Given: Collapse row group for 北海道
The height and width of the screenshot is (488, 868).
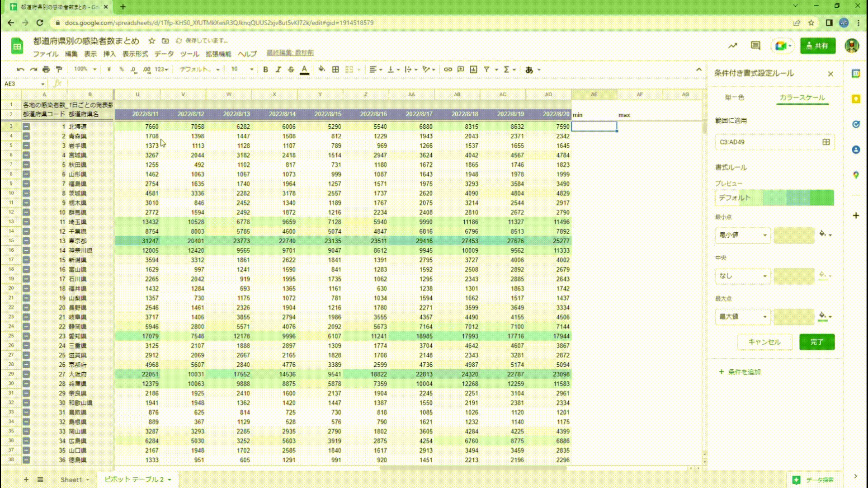Looking at the screenshot, I should pyautogui.click(x=26, y=127).
